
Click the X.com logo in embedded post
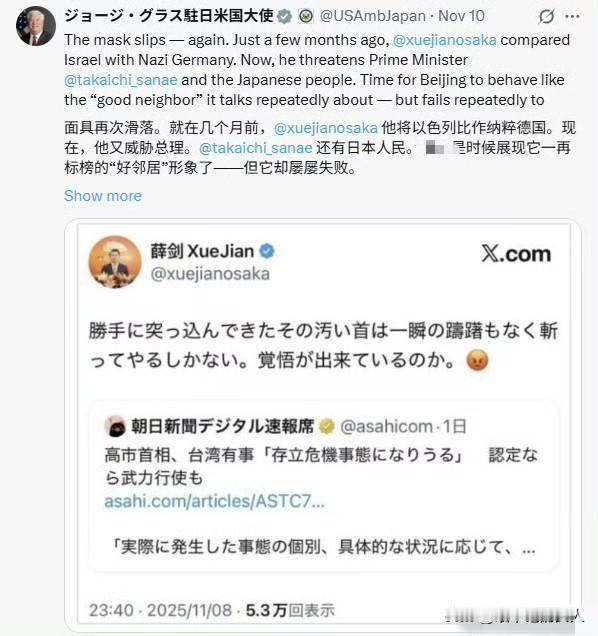pyautogui.click(x=516, y=254)
